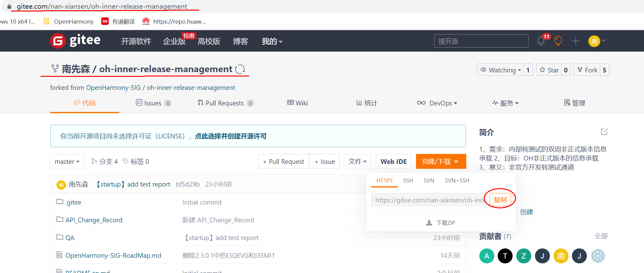
Task: Open the 文件 dropdown
Action: [358, 161]
